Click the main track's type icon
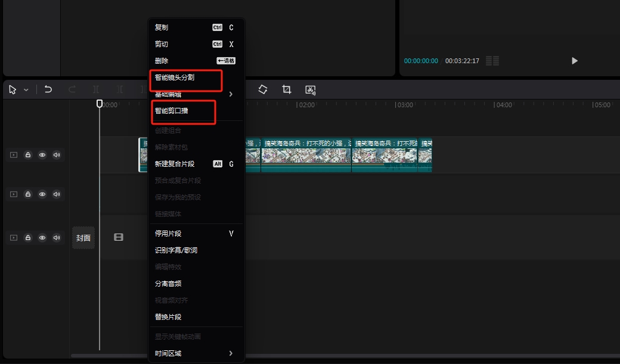 [14, 238]
